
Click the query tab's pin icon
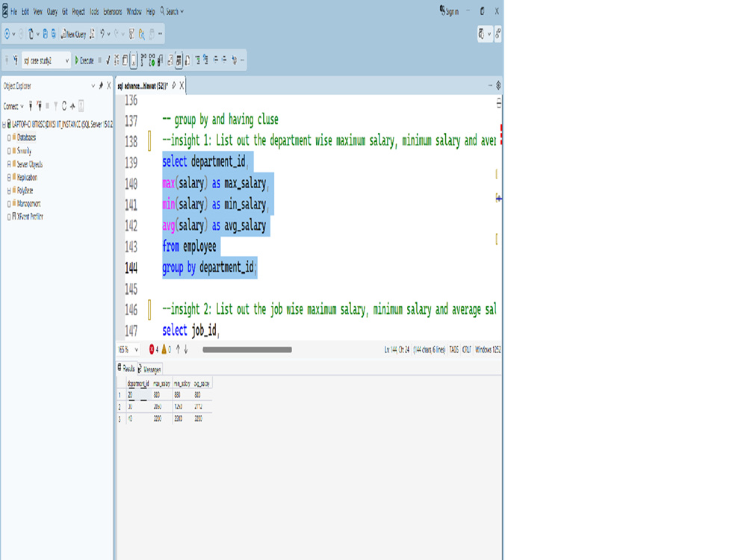[x=174, y=86]
